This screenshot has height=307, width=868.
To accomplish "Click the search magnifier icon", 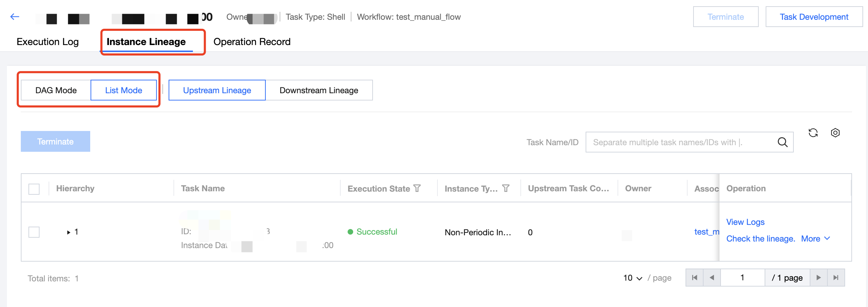I will 782,142.
